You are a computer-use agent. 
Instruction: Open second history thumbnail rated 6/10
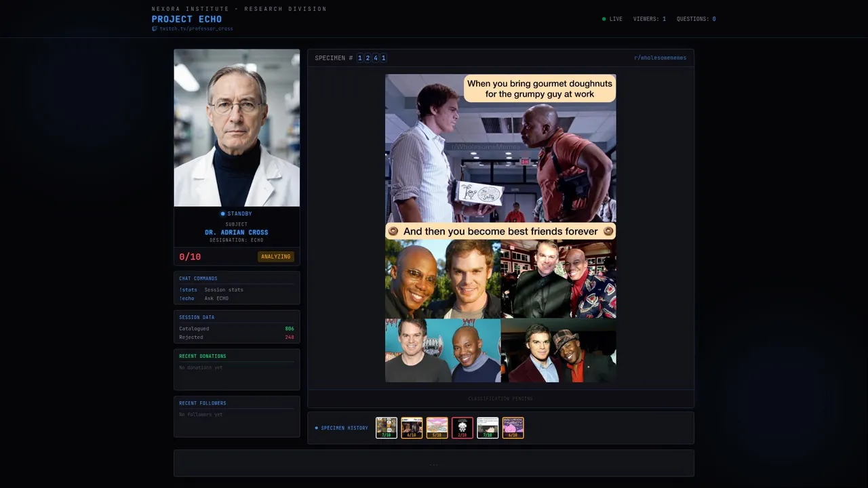tap(412, 428)
